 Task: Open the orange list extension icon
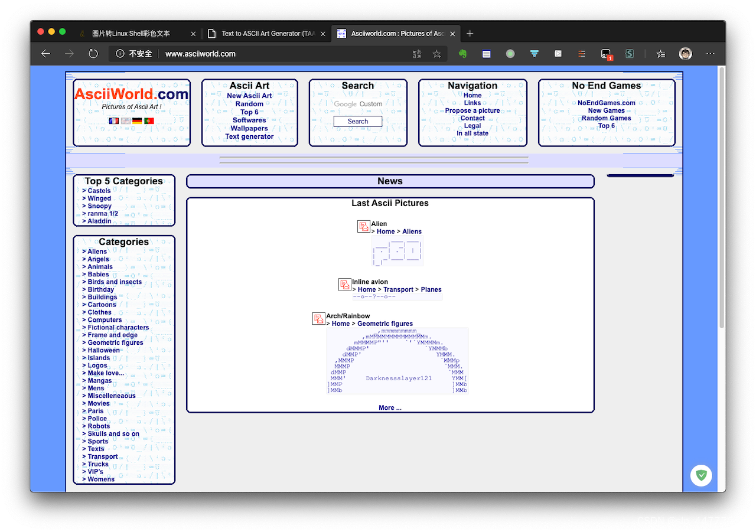coord(582,54)
